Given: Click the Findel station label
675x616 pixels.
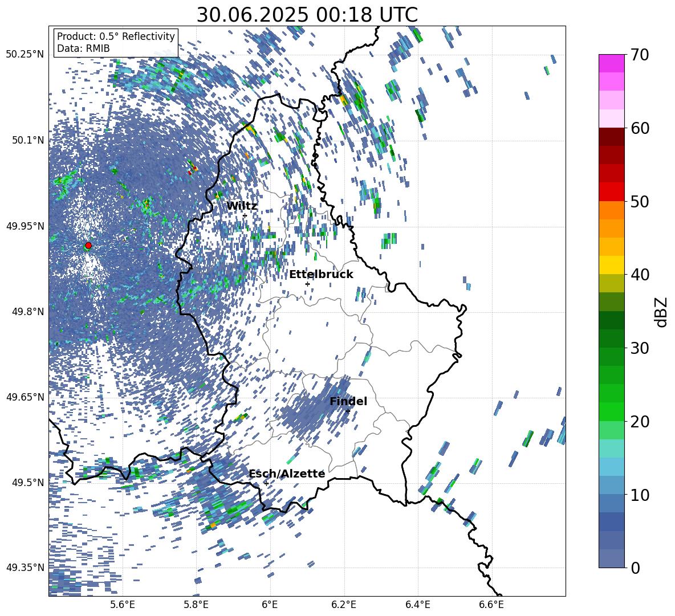Looking at the screenshot, I should tap(348, 401).
